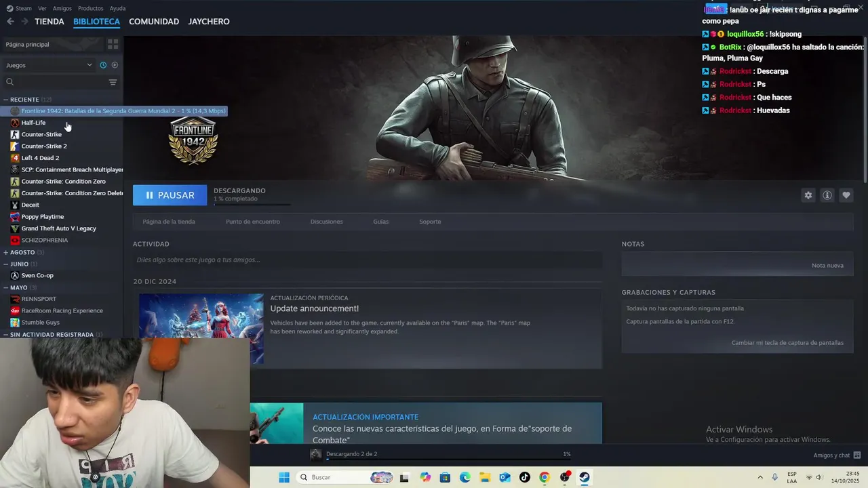Collapse the MAYO category
Viewport: 868px width, 488px height.
pyautogui.click(x=6, y=287)
